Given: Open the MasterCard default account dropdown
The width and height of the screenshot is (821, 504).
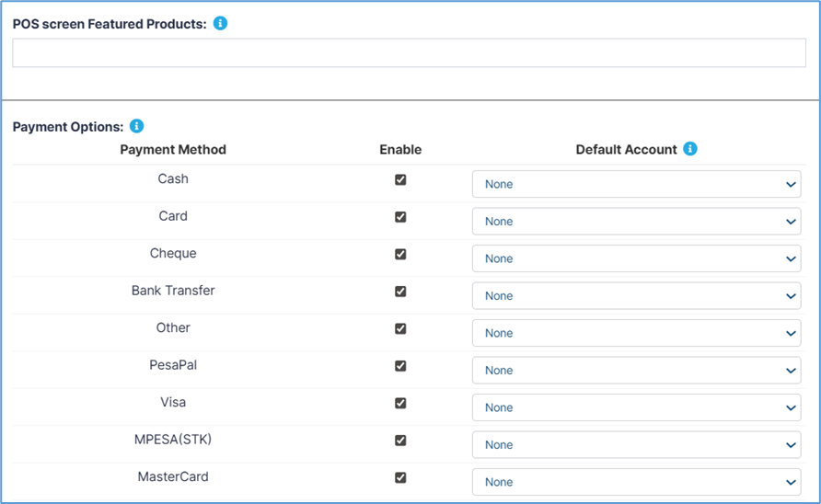Looking at the screenshot, I should pyautogui.click(x=636, y=482).
